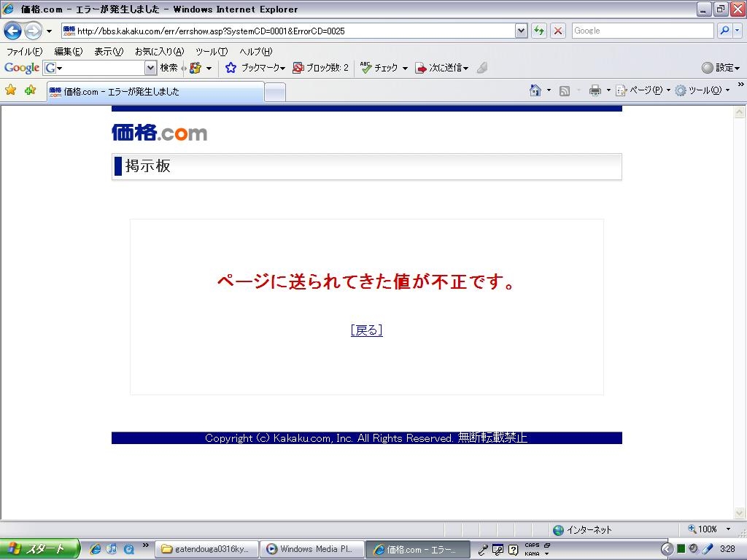Click the インターネット security zone indicator
747x560 pixels.
point(582,529)
